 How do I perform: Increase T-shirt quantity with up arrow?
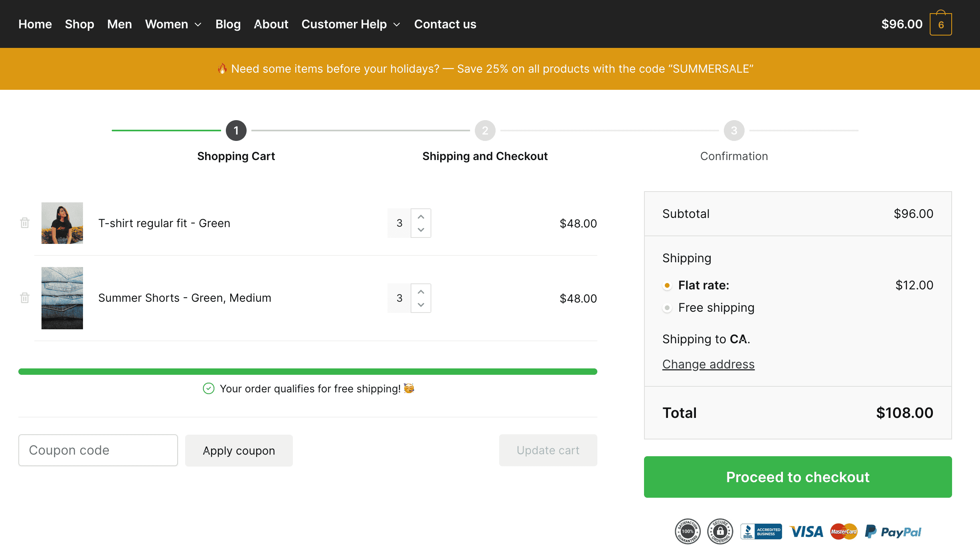point(421,216)
